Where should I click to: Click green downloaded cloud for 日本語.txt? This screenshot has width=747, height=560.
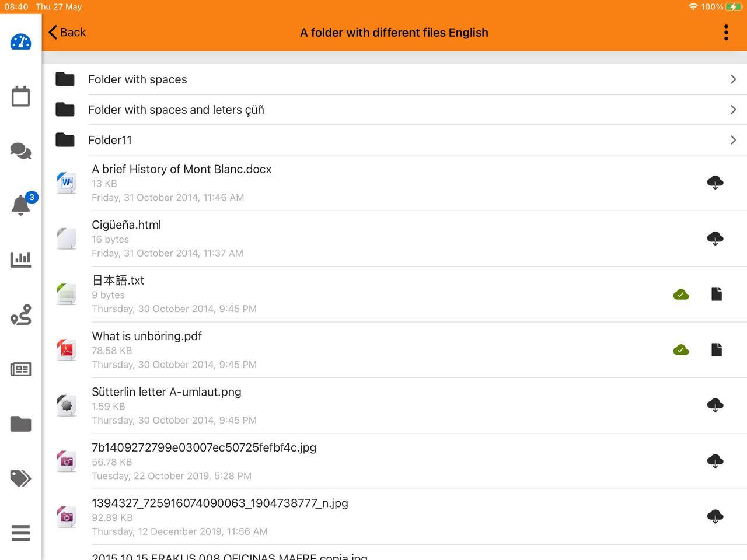click(x=681, y=295)
